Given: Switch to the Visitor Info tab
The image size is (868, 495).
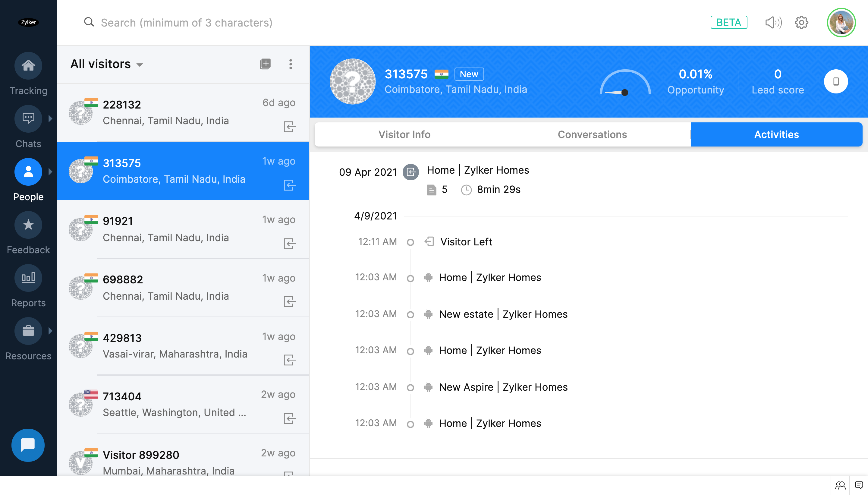Looking at the screenshot, I should coord(404,134).
